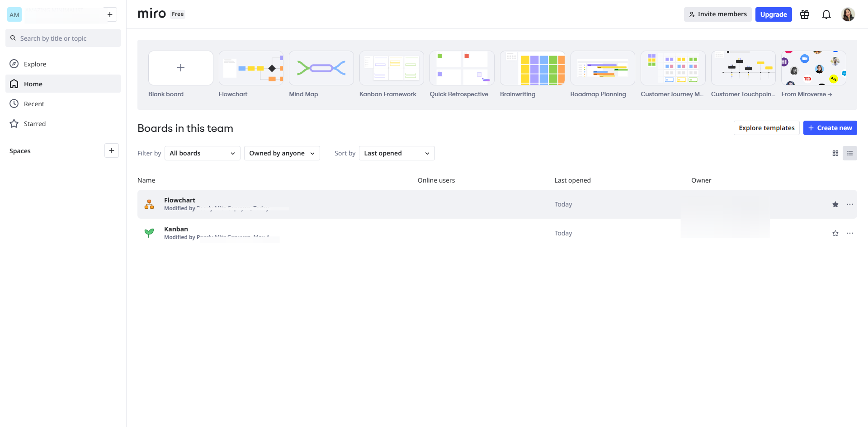The height and width of the screenshot is (427, 868).
Task: Select the Roadmap Planning template
Action: tap(603, 68)
